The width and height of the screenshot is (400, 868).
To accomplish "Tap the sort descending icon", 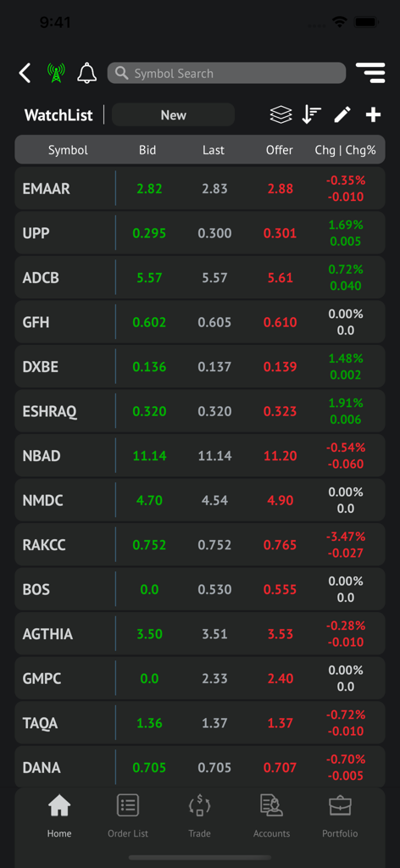I will [x=312, y=115].
